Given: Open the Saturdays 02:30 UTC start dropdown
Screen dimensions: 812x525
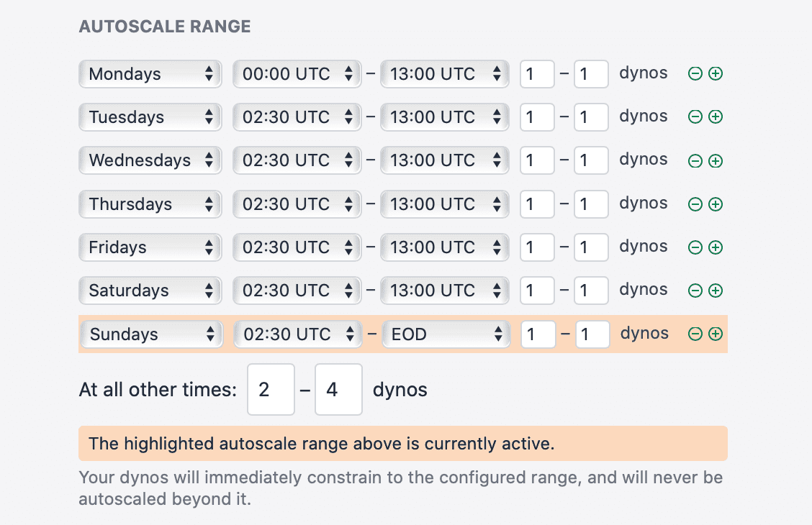Looking at the screenshot, I should [x=297, y=290].
